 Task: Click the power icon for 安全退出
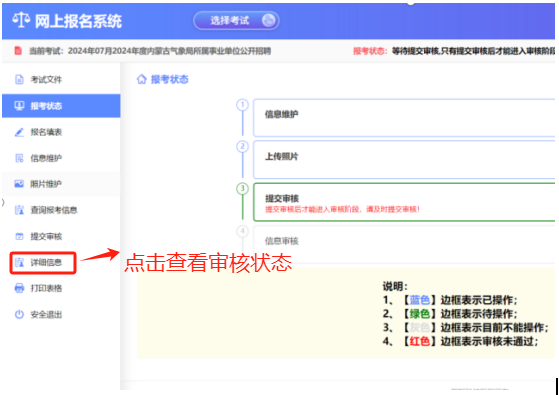tap(19, 314)
